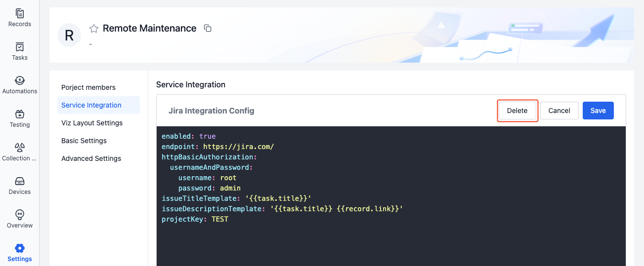
Task: Click the issueTitleTemplate code line
Action: pyautogui.click(x=236, y=198)
